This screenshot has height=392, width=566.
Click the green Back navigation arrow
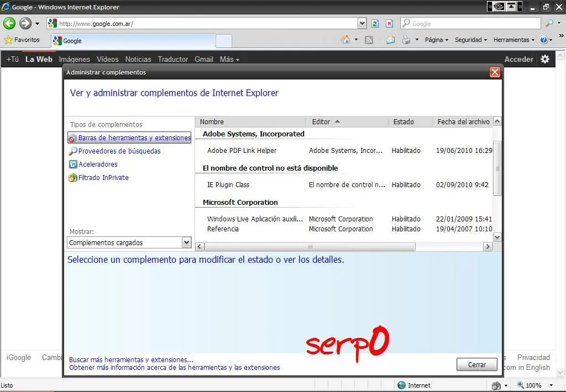point(9,23)
